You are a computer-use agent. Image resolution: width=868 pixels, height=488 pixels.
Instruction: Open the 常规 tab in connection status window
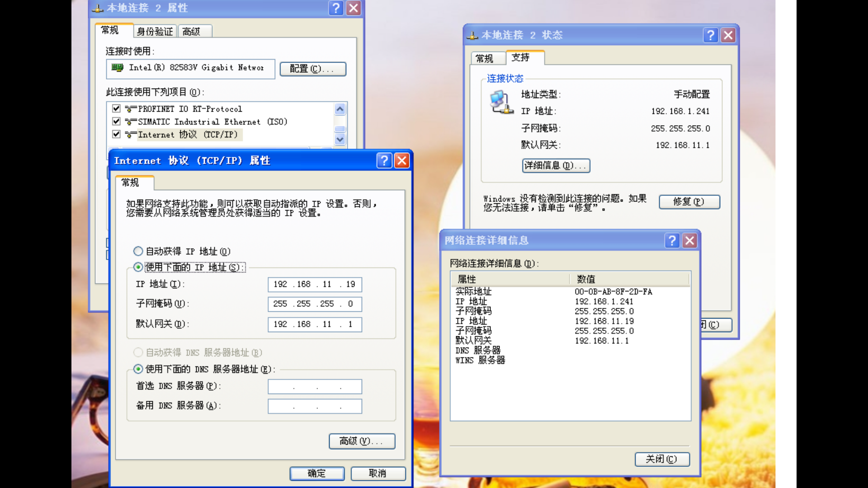pos(485,59)
